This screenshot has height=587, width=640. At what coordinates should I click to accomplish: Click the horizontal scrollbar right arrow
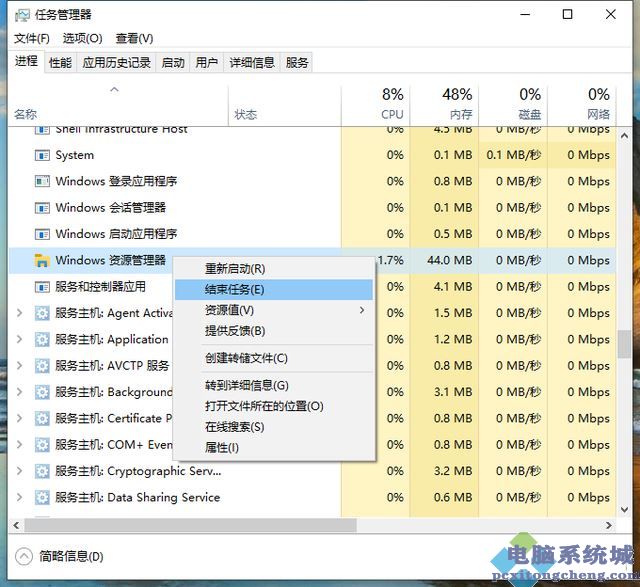[609, 525]
